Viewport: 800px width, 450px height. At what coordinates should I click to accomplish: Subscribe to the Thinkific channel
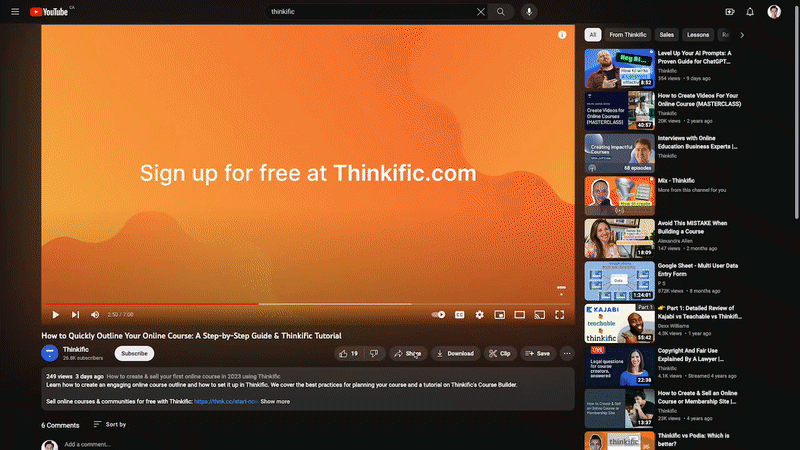(134, 354)
